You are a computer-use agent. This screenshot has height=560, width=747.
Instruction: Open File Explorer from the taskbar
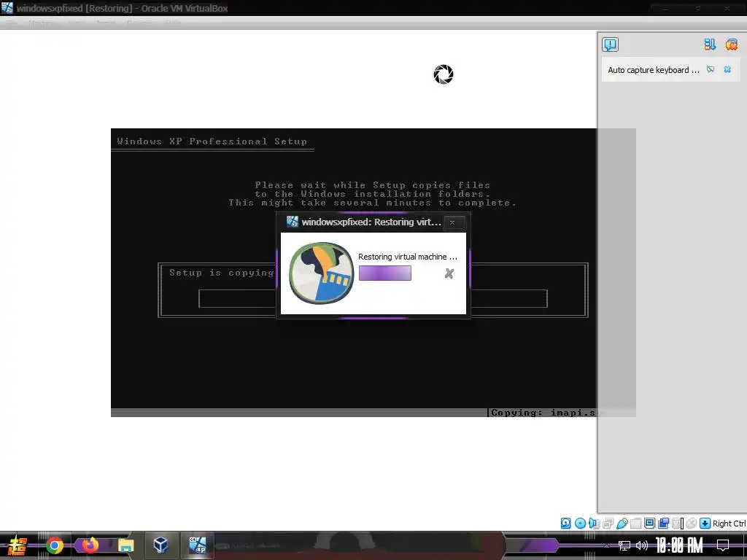pos(125,545)
